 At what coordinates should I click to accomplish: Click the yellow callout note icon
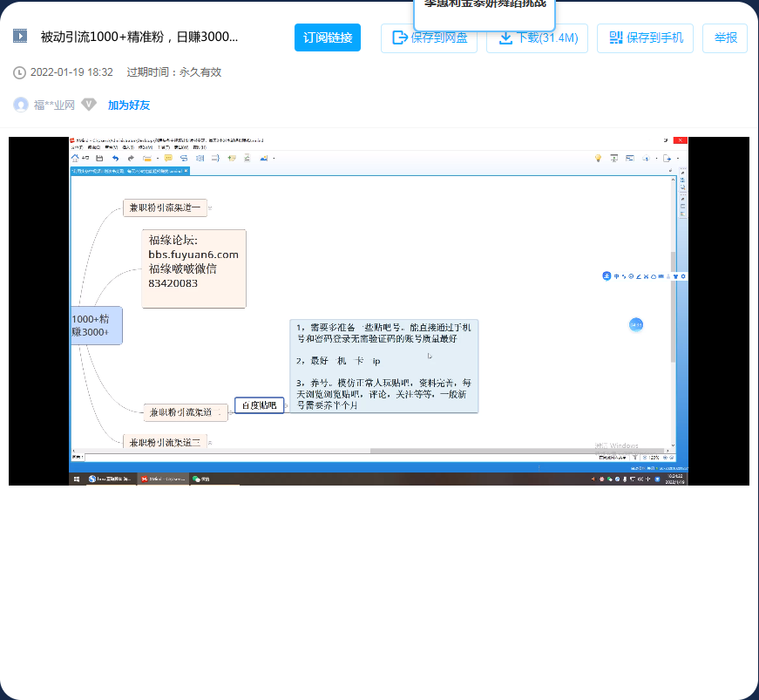coord(168,159)
